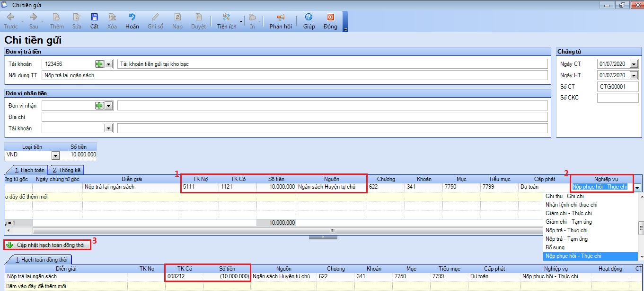Click the Địa chỉ input field
Screen dimensions: 644x291
click(295, 117)
